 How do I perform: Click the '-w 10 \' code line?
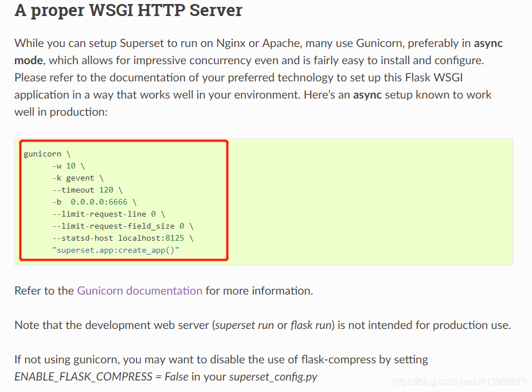pyautogui.click(x=68, y=166)
